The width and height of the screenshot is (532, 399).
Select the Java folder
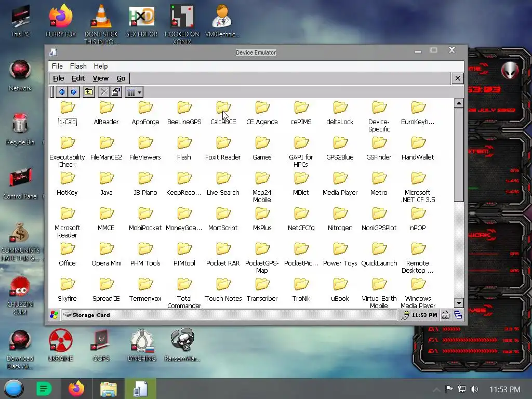click(106, 184)
